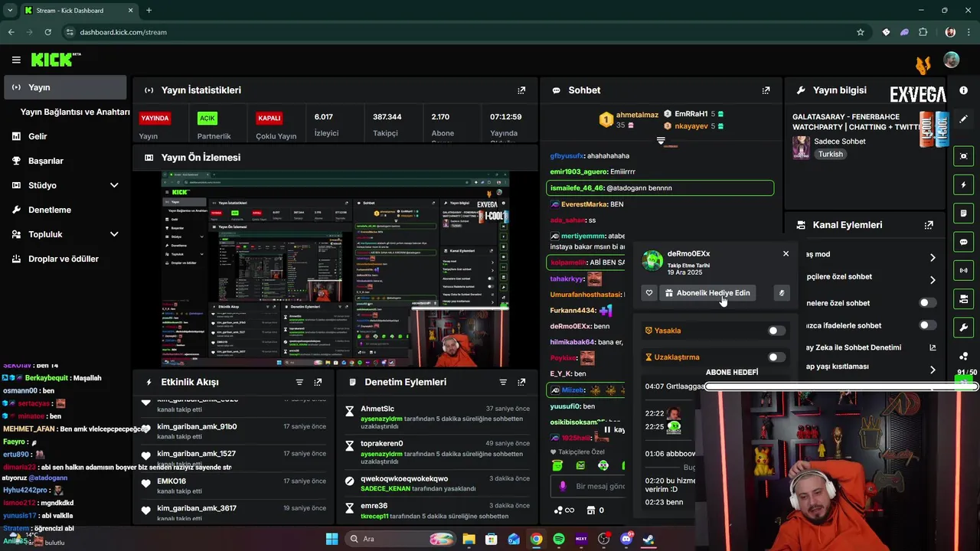Select Yayın in the sidebar
The image size is (980, 551).
click(65, 87)
